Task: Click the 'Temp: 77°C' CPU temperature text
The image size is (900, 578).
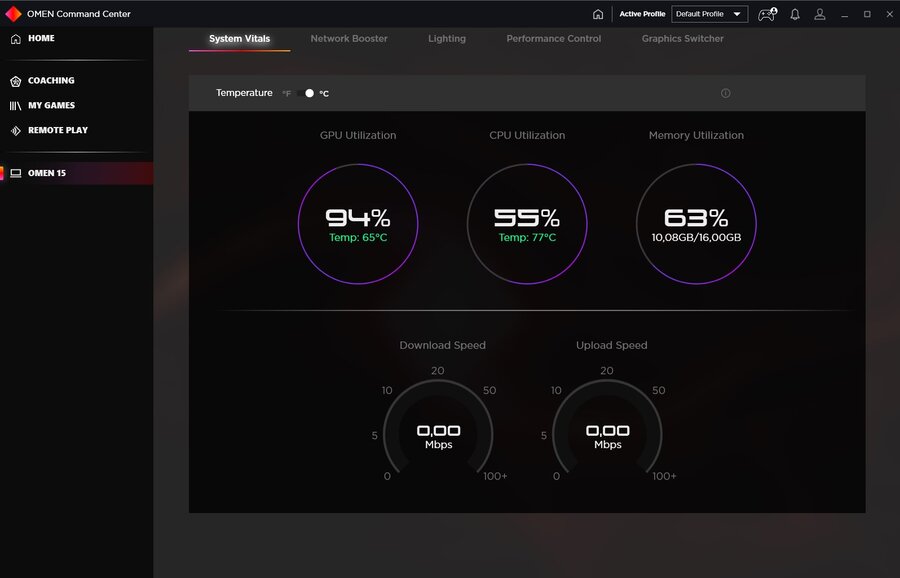Action: 527,238
